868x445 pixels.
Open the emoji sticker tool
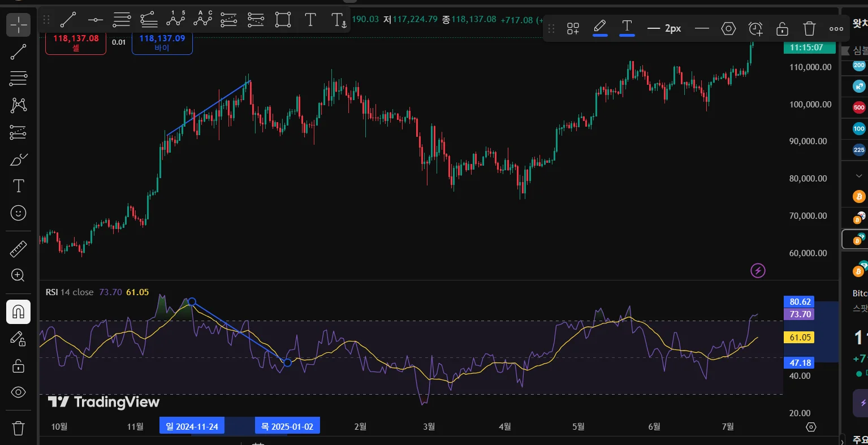coord(18,213)
